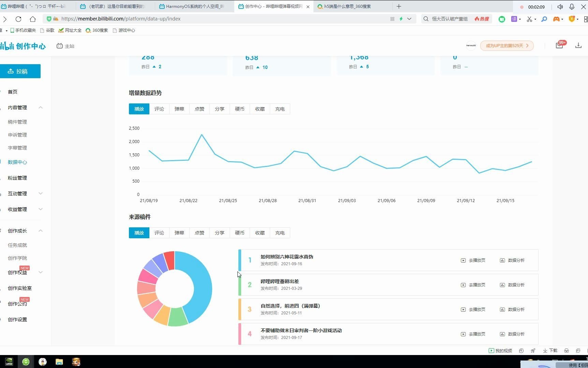The image size is (588, 368).
Task: Expand the 收益管理 section chevron
Action: click(x=41, y=209)
